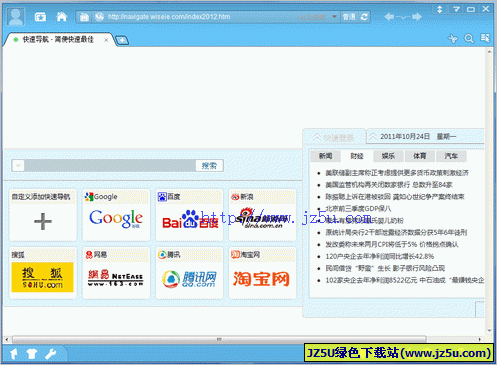Open the Tencent 腾讯 tile

[189, 273]
